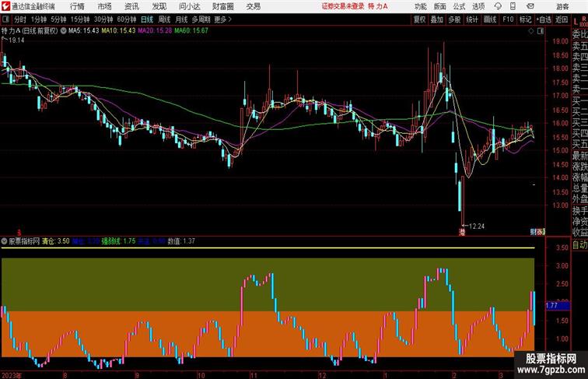The height and width of the screenshot is (379, 588).
Task: Open 多周期 multi-period view
Action: pyautogui.click(x=201, y=19)
